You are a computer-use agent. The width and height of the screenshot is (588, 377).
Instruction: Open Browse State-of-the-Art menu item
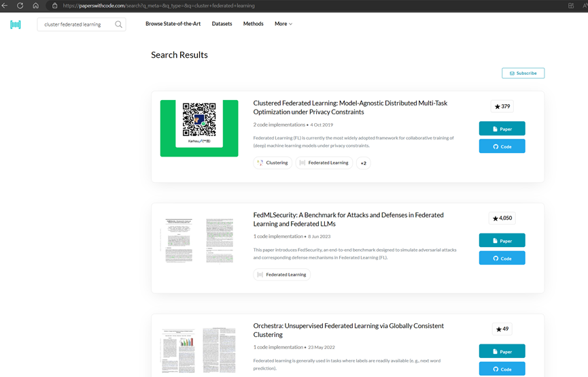(173, 24)
